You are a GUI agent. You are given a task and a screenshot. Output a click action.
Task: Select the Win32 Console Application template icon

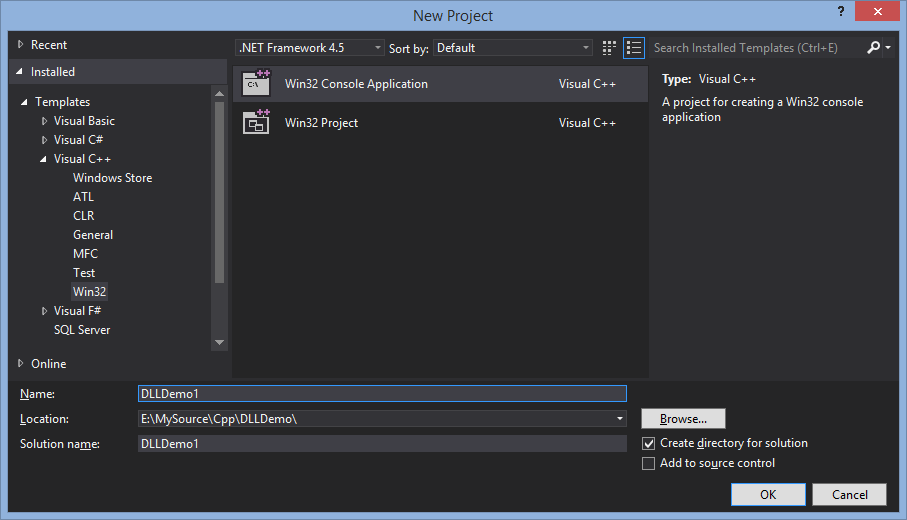tap(256, 83)
